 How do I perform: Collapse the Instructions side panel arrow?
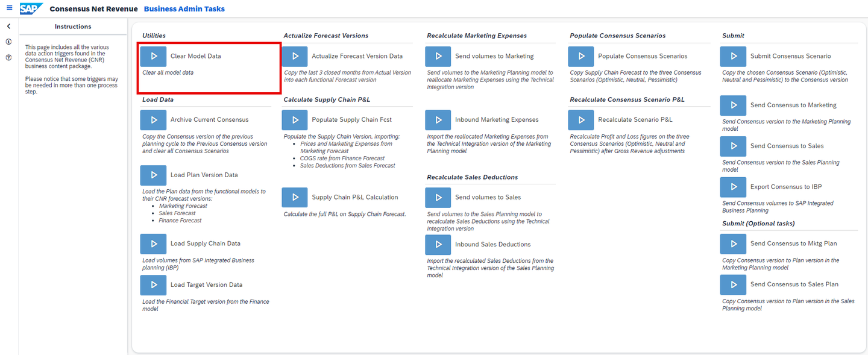tap(9, 27)
